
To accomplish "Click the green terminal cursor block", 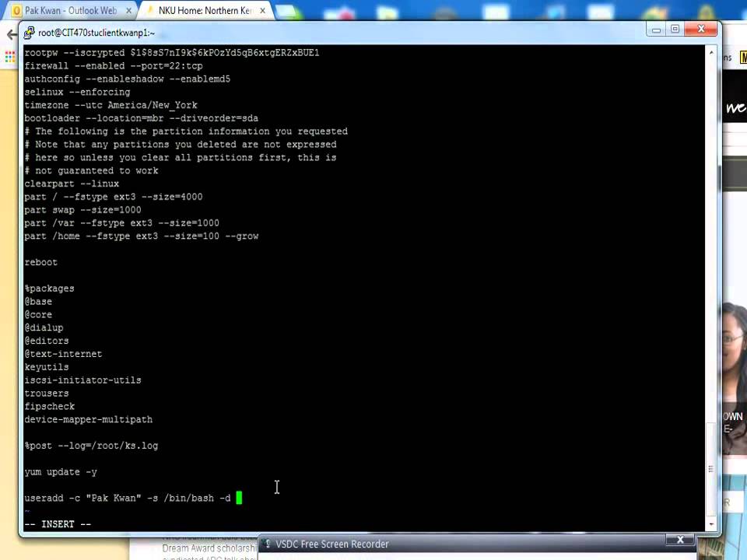I will (x=239, y=498).
